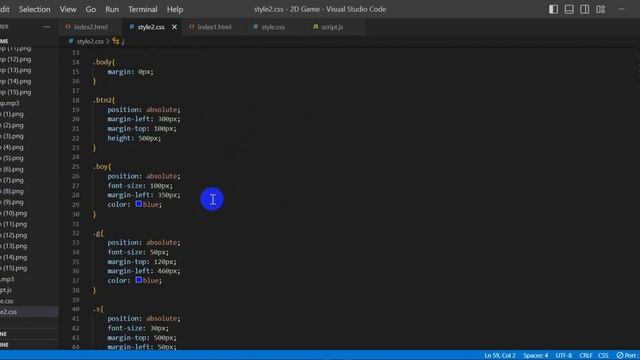Click the style2.css breadcrumb

click(90, 41)
